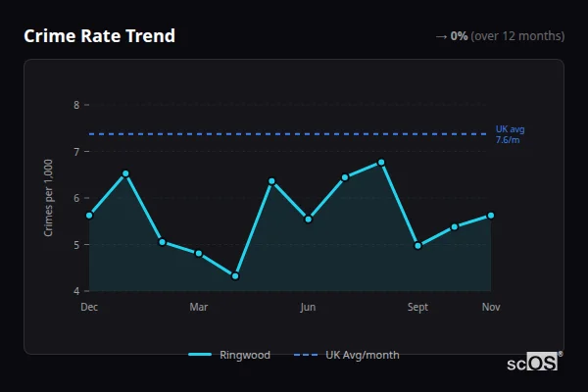Click the 'Nov' x-axis label
This screenshot has height=392, width=588.
491,307
